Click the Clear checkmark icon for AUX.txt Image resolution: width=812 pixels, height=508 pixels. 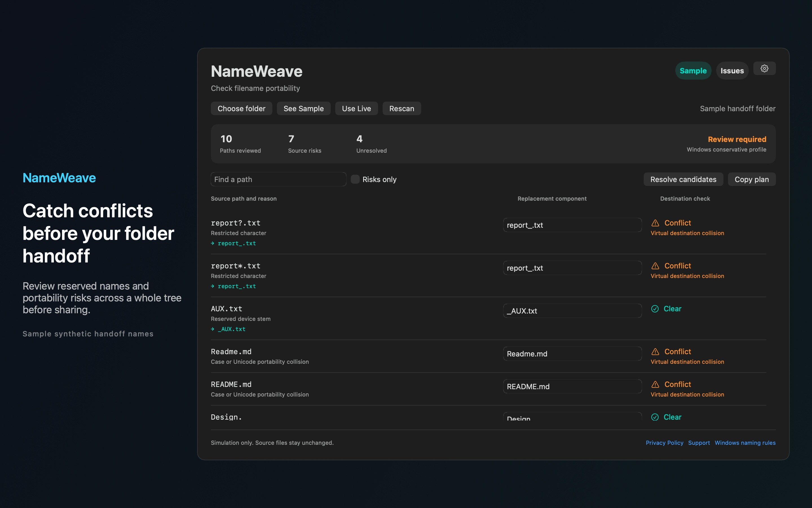(655, 309)
